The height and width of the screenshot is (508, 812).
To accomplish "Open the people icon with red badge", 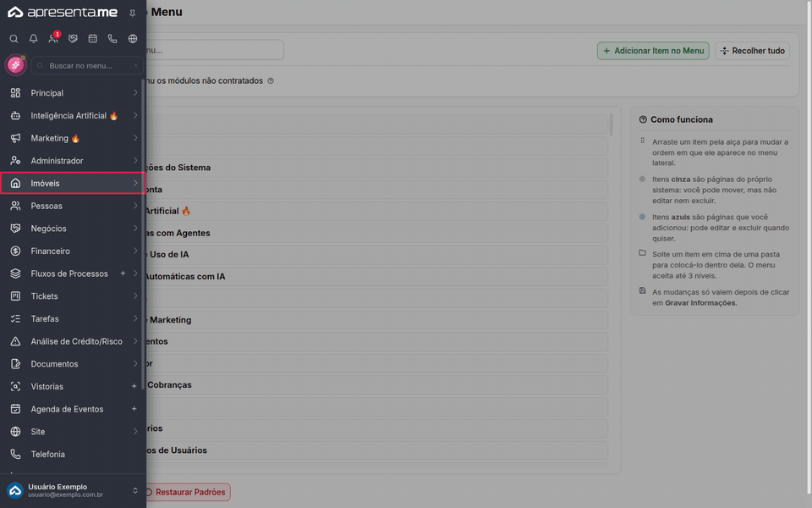I will point(53,38).
